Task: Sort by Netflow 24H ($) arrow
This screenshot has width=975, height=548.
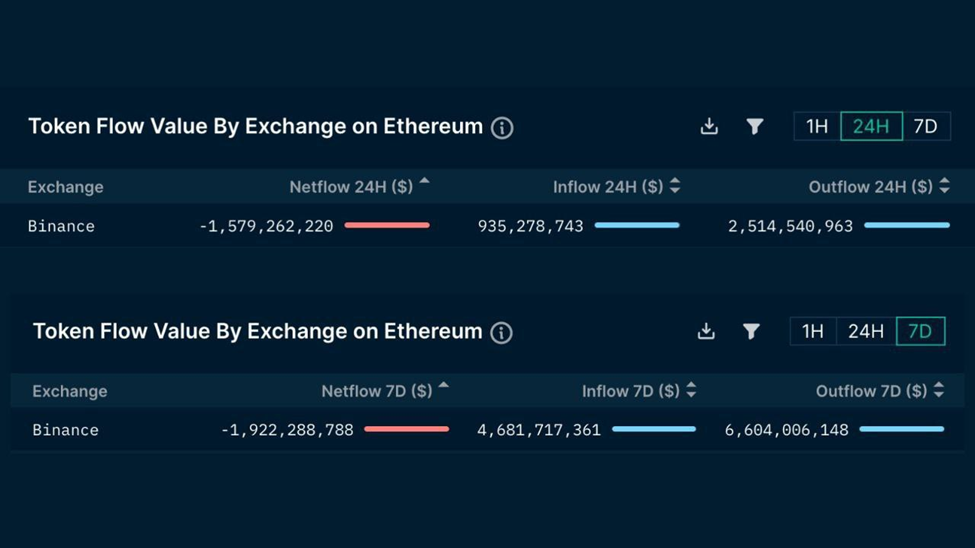Action: coord(425,182)
